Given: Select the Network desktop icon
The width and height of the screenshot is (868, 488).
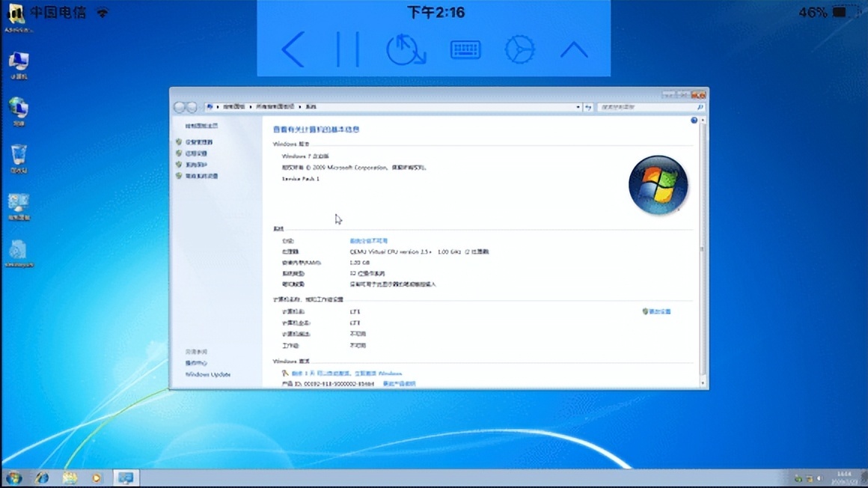Looking at the screenshot, I should [19, 112].
